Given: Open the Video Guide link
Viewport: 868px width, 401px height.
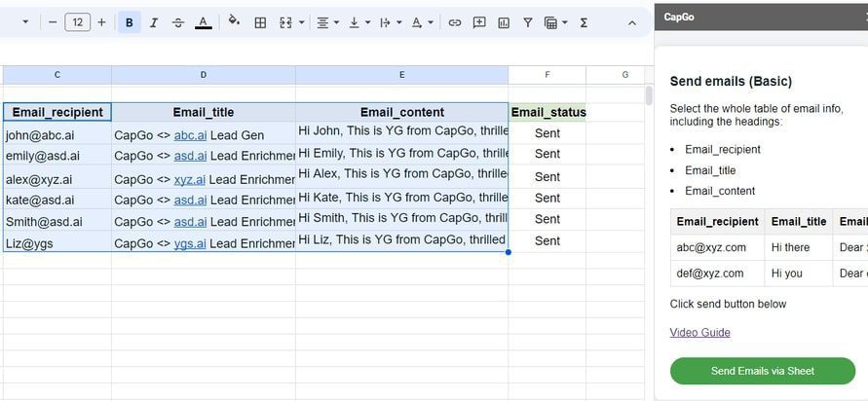Looking at the screenshot, I should pos(699,333).
